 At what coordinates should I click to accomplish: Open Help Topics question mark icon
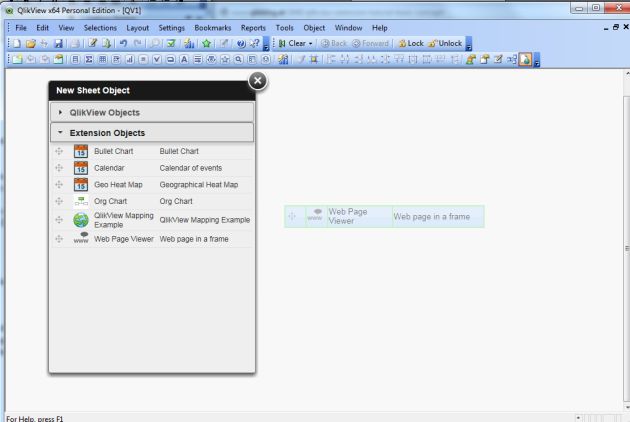point(241,43)
